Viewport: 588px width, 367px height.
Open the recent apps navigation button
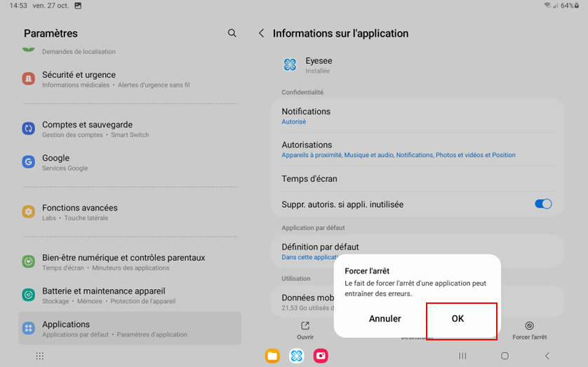pyautogui.click(x=462, y=356)
